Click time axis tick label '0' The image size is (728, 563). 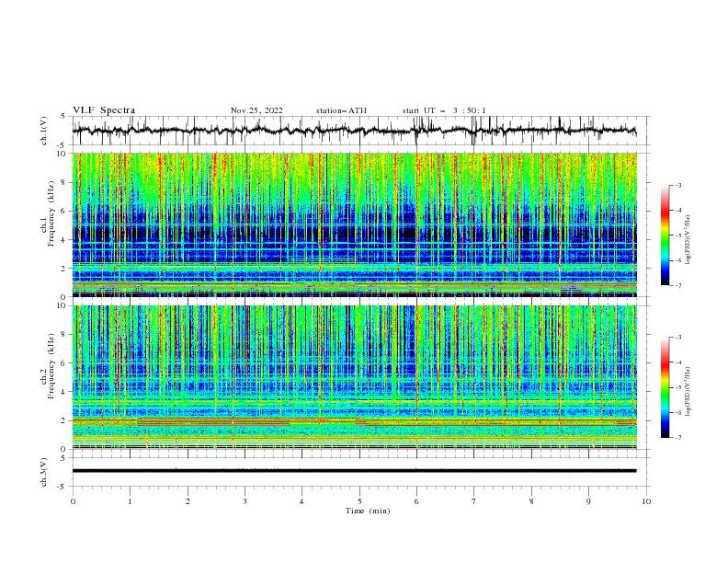click(73, 501)
